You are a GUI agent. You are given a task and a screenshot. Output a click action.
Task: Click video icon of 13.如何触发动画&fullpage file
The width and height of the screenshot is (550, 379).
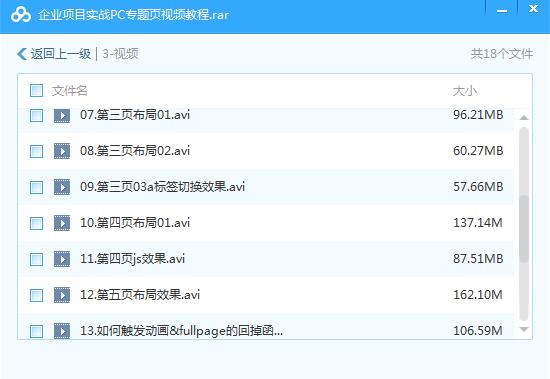62,331
